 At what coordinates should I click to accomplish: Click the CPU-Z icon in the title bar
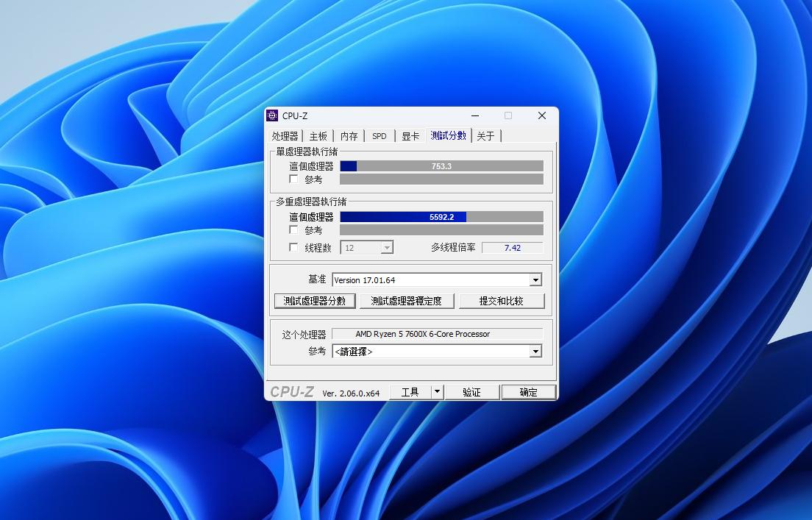[274, 115]
